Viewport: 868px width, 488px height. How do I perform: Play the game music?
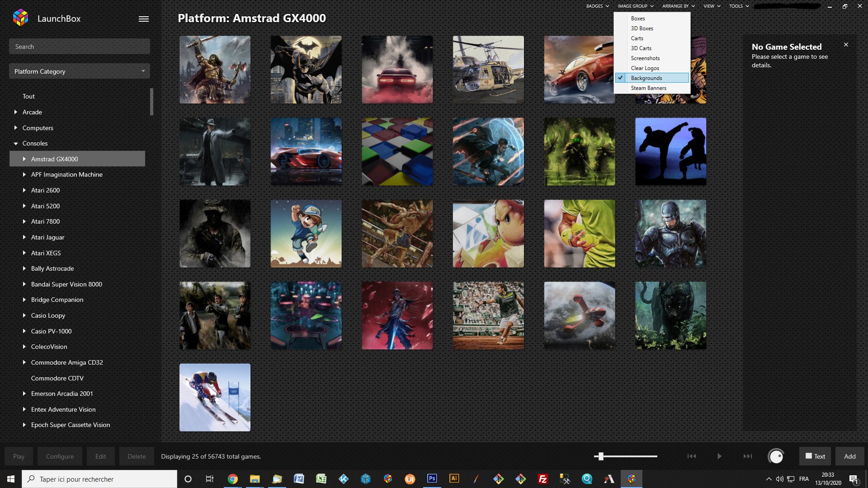pyautogui.click(x=719, y=456)
